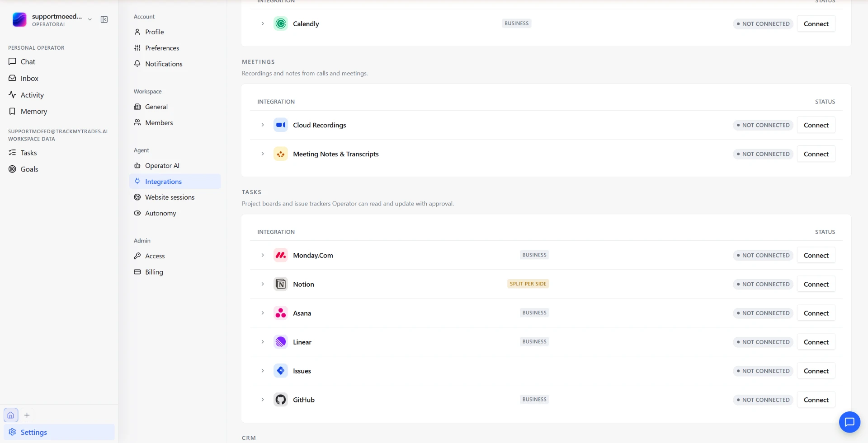This screenshot has width=868, height=443.
Task: Connect the Cloud Recordings integration
Action: coord(816,125)
